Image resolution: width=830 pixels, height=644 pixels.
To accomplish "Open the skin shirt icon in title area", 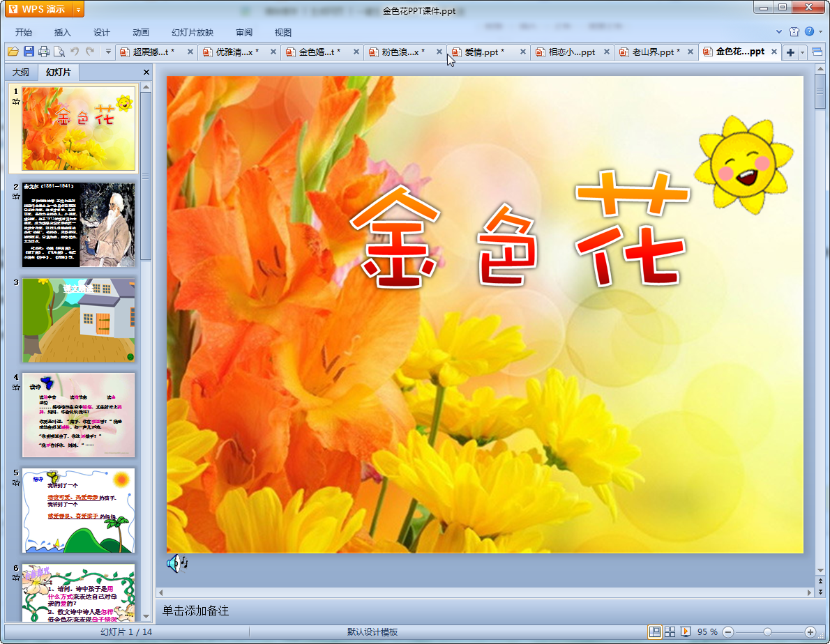I will (x=794, y=32).
